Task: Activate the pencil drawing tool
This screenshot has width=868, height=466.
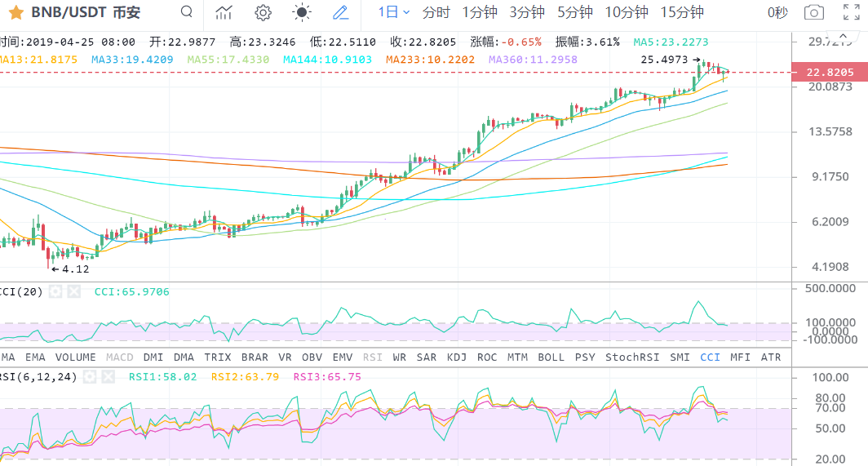Action: (x=341, y=12)
